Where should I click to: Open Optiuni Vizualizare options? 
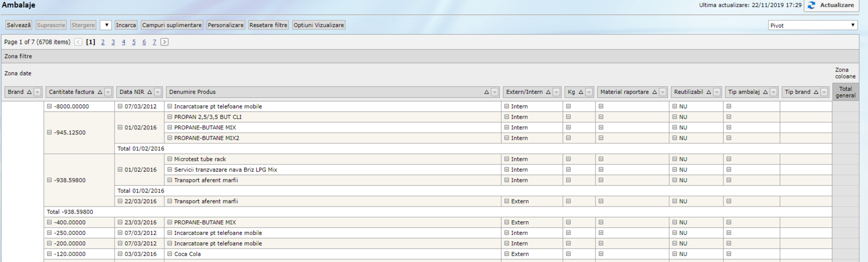coord(319,25)
